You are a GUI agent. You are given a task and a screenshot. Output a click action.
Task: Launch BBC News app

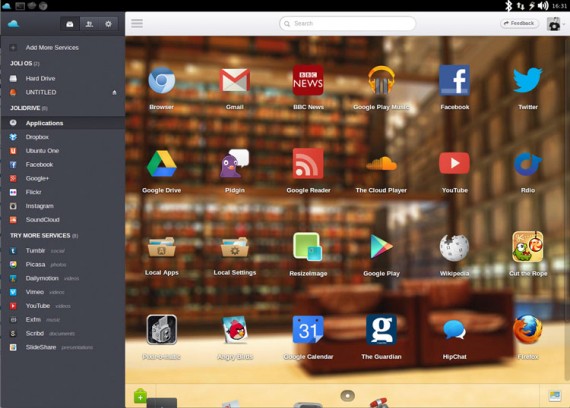(308, 80)
